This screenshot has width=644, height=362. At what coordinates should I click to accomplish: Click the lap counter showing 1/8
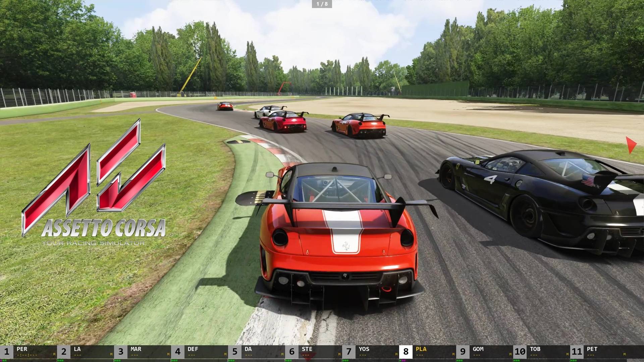pos(322,4)
